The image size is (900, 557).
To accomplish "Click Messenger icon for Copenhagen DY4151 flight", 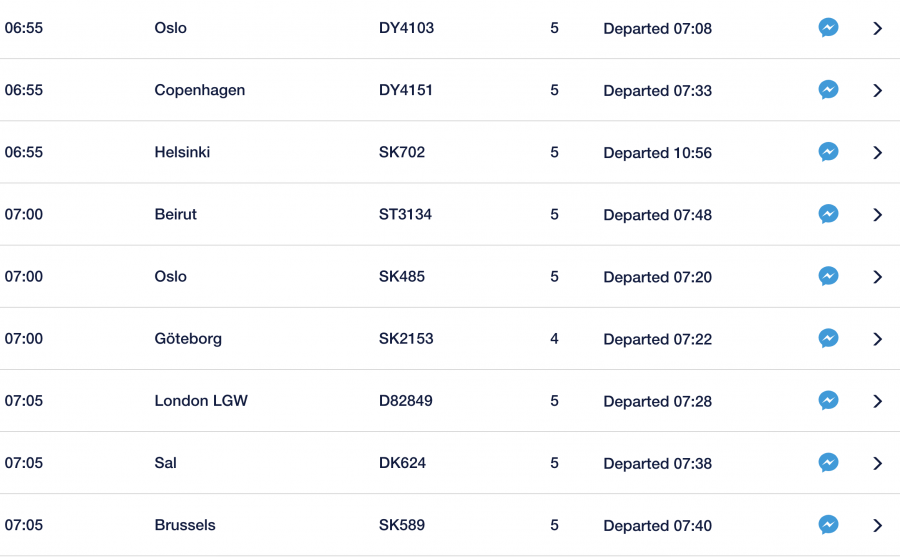I will click(x=828, y=90).
